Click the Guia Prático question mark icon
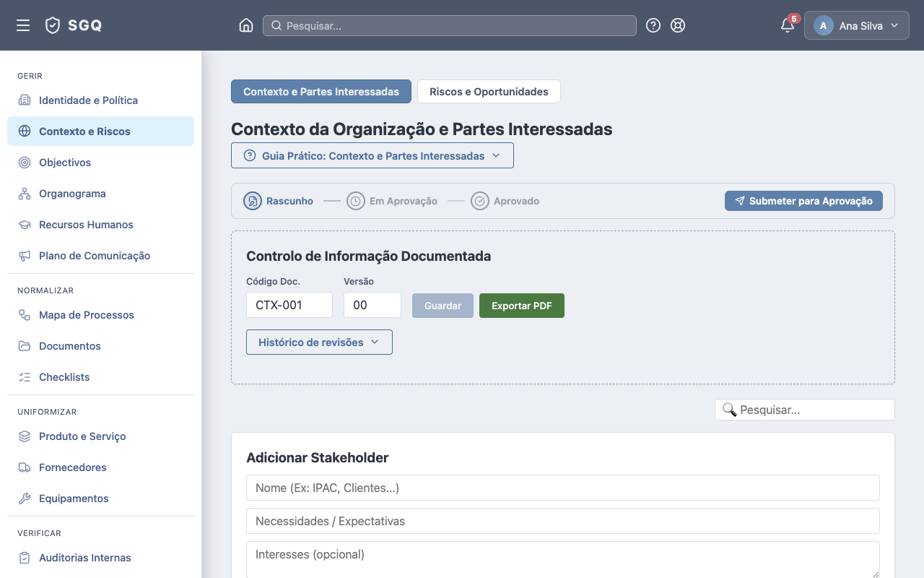The image size is (924, 578). click(x=250, y=155)
